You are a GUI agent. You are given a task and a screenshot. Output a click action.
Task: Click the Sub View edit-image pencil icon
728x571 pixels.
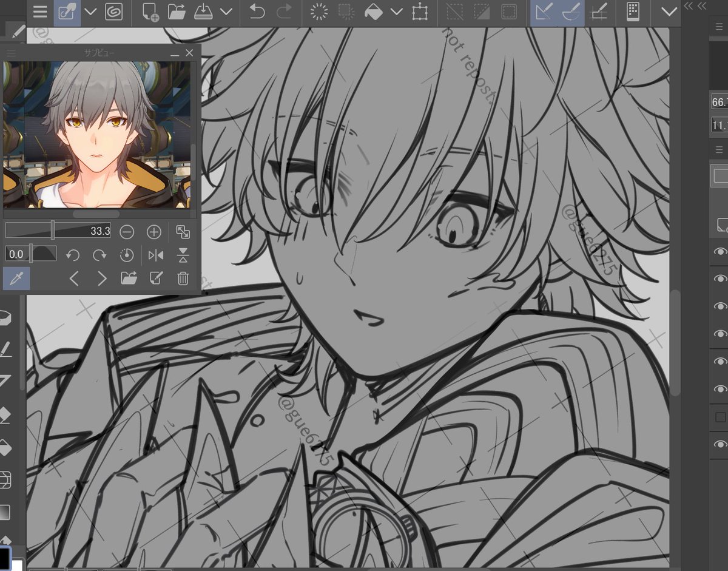pos(156,279)
